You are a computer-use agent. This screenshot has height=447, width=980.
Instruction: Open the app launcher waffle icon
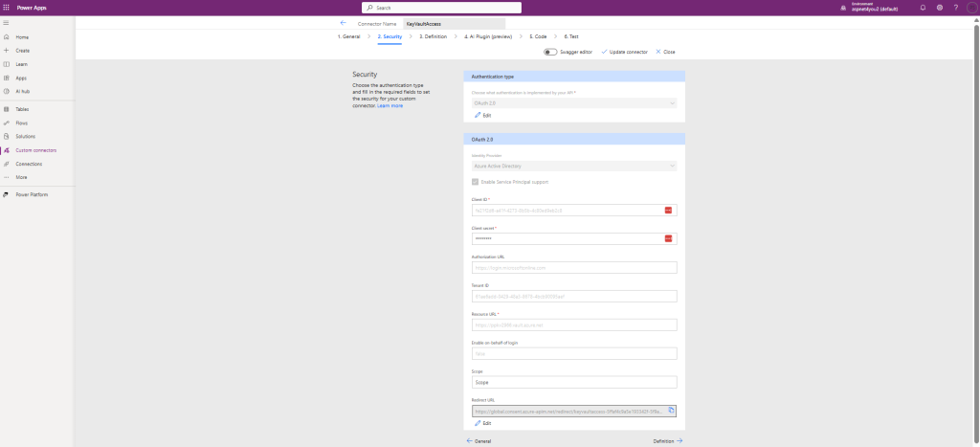coord(7,8)
